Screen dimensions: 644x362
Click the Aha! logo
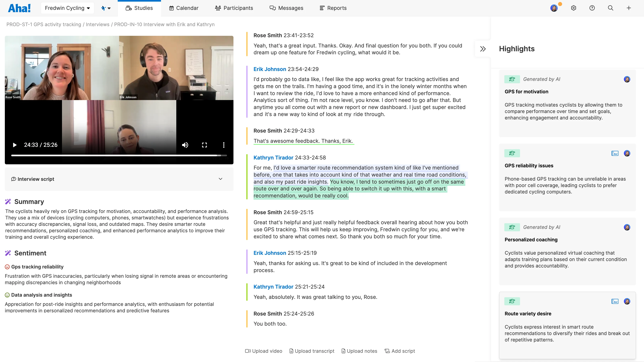tap(19, 8)
